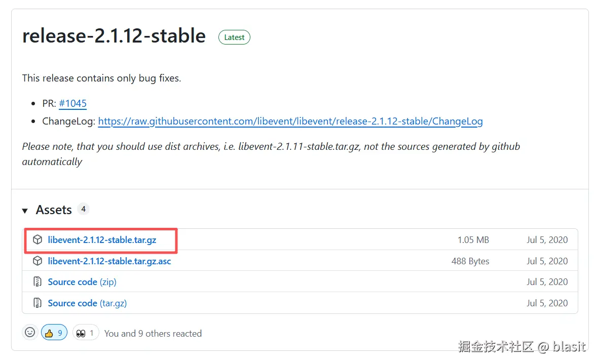Click the eyes emoji

pos(81,333)
